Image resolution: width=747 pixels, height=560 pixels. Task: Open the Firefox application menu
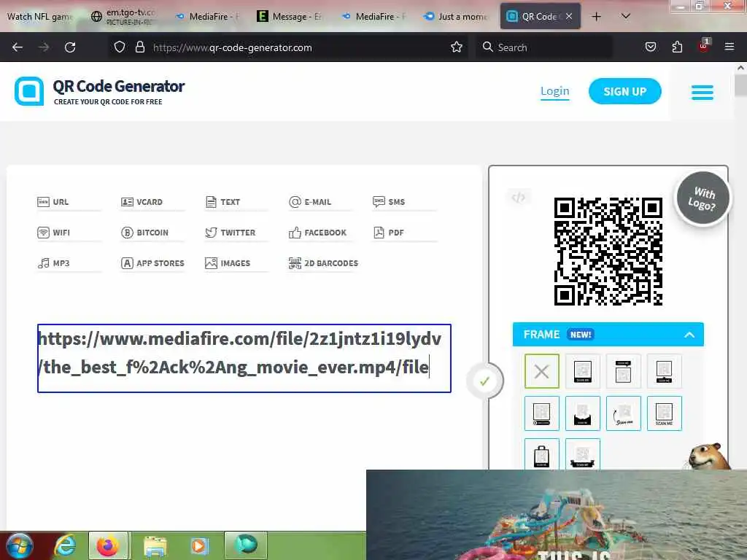pyautogui.click(x=729, y=47)
